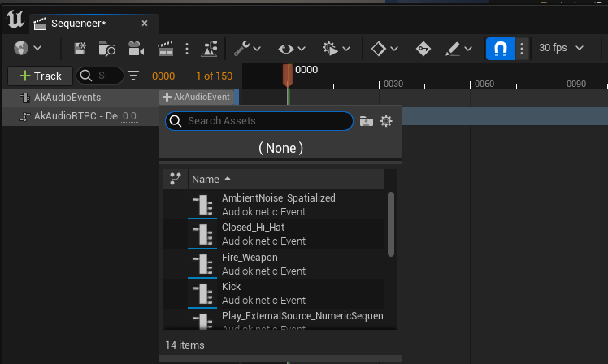Select the AkAudioEvents track row
608x364 pixels.
(80, 97)
